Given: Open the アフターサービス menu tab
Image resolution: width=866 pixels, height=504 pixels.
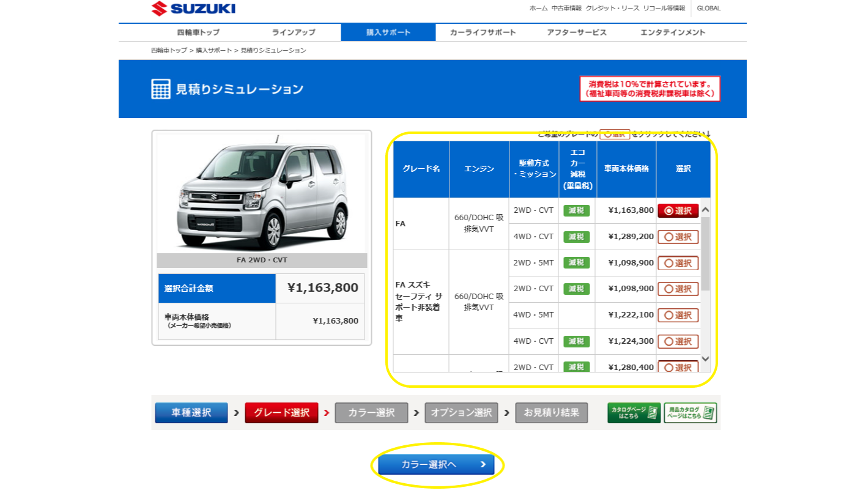Looking at the screenshot, I should coord(577,32).
